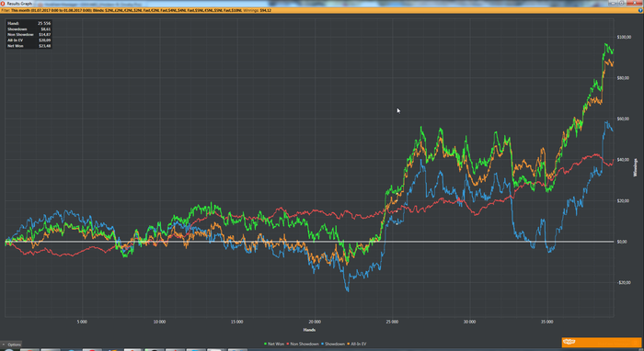Click the Hands axis title
The image size is (644, 351).
coord(309,330)
